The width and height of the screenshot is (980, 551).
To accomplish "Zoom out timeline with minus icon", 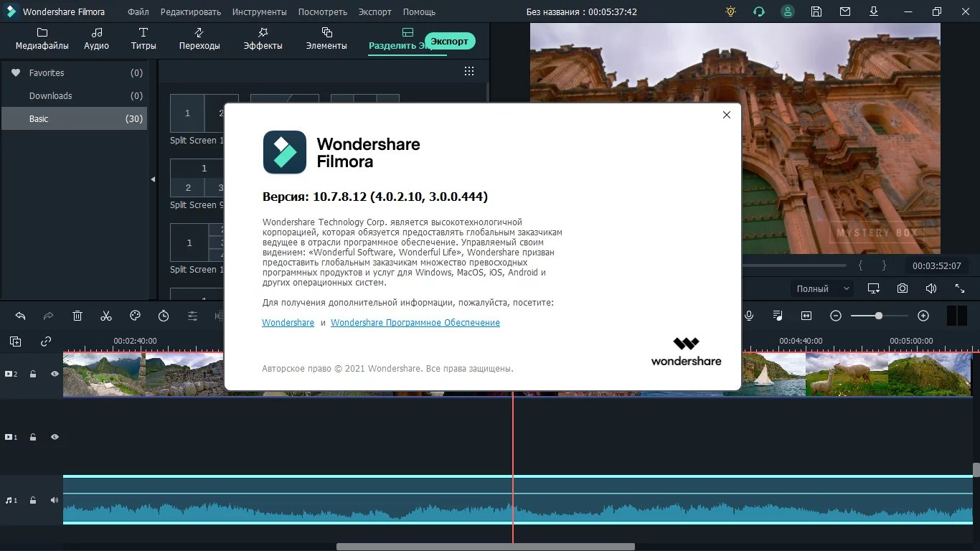I will coord(836,316).
